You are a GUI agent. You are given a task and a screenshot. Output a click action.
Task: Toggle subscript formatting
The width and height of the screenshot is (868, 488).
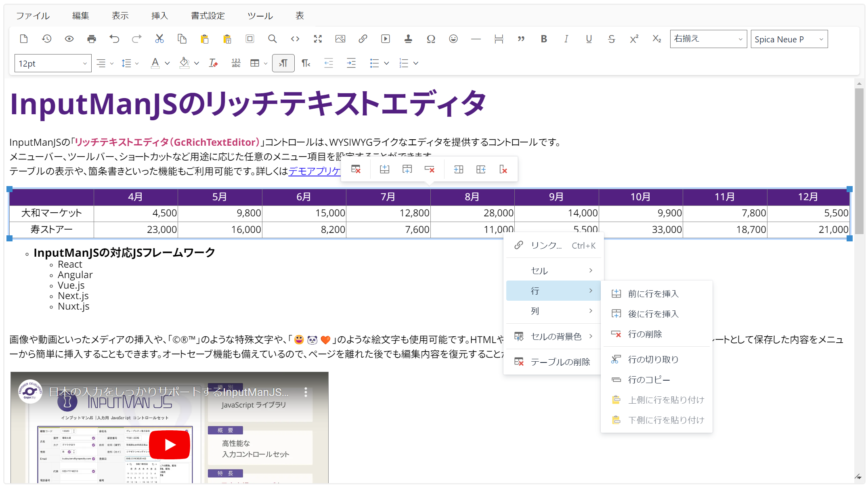click(x=657, y=39)
